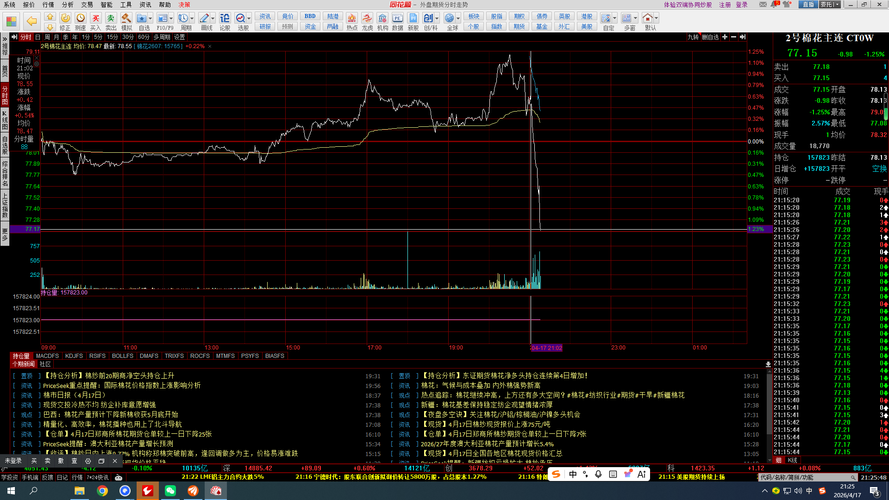Image resolution: width=889 pixels, height=500 pixels.
Task: Switch chart period to 5分
Action: pyautogui.click(x=99, y=37)
